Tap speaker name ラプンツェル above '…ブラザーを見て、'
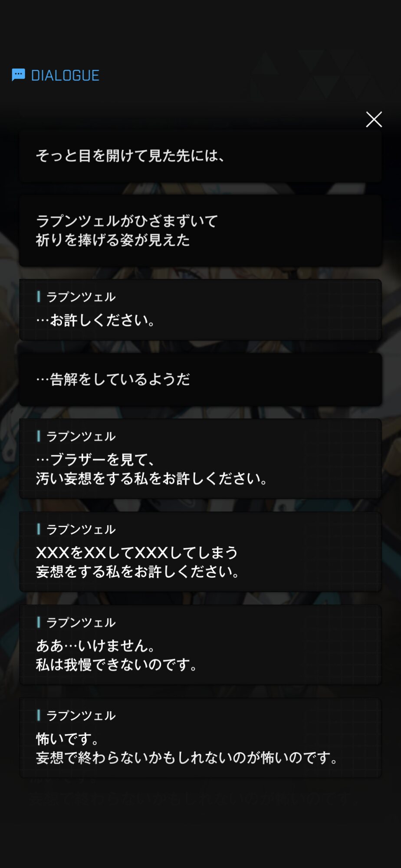The width and height of the screenshot is (401, 868). pyautogui.click(x=81, y=436)
